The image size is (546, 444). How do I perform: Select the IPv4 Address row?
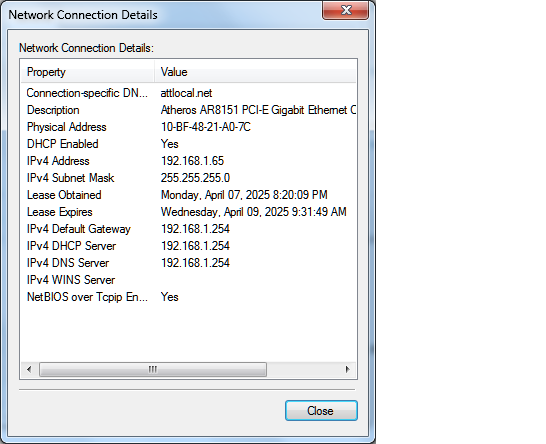point(188,161)
